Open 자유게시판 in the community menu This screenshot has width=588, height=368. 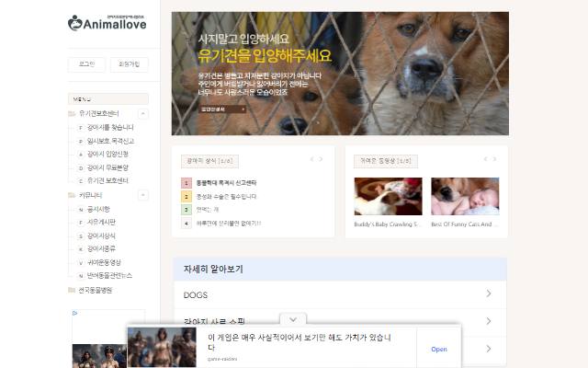pos(101,223)
